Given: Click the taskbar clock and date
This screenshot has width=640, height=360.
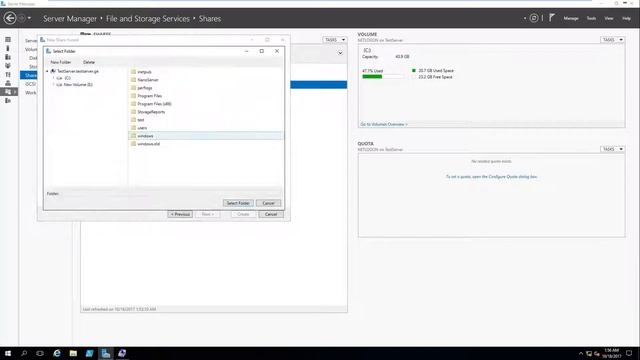Looking at the screenshot, I should 611,353.
